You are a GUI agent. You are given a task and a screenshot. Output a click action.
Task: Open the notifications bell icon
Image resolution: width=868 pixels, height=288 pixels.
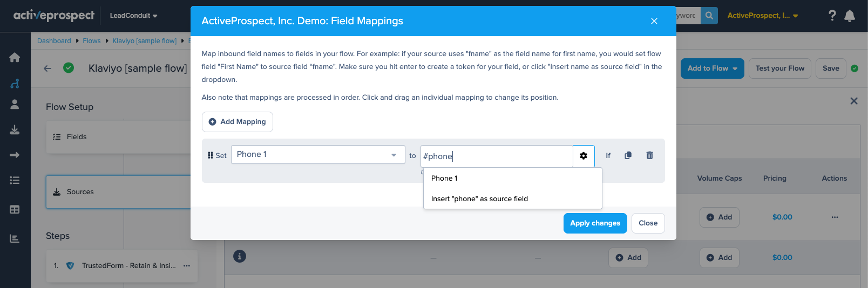pyautogui.click(x=850, y=16)
